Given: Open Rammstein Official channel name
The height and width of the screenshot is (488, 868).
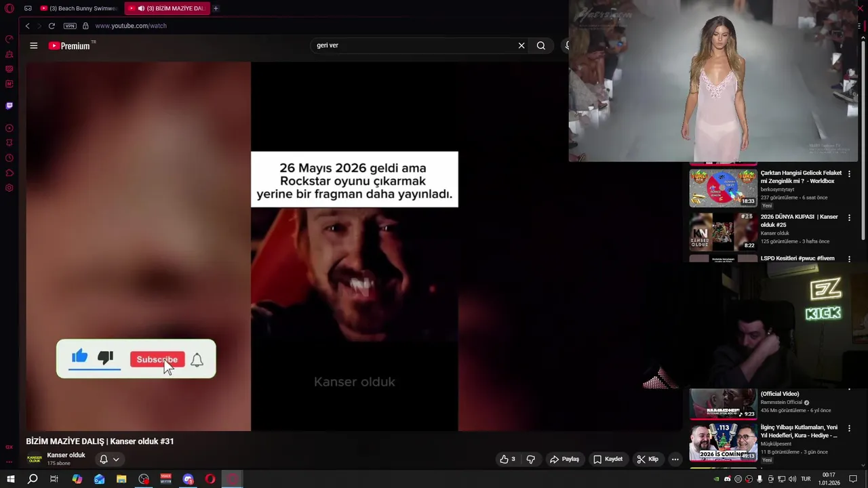Looking at the screenshot, I should (781, 403).
